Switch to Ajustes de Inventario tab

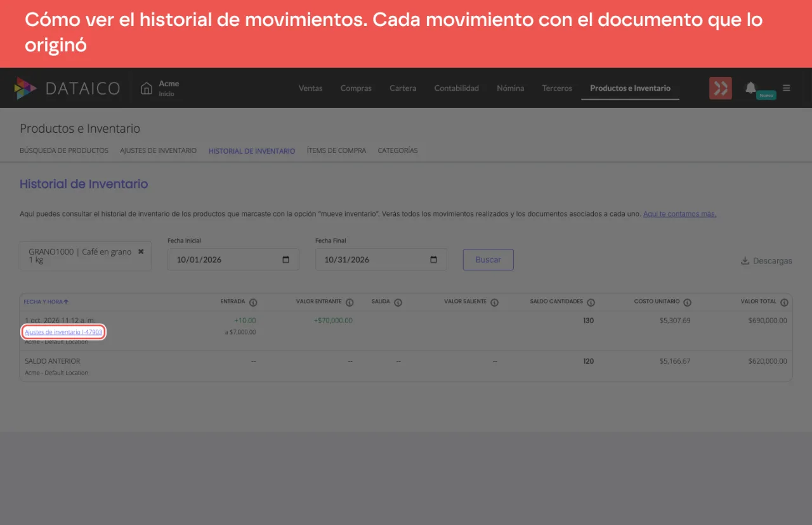tap(158, 150)
